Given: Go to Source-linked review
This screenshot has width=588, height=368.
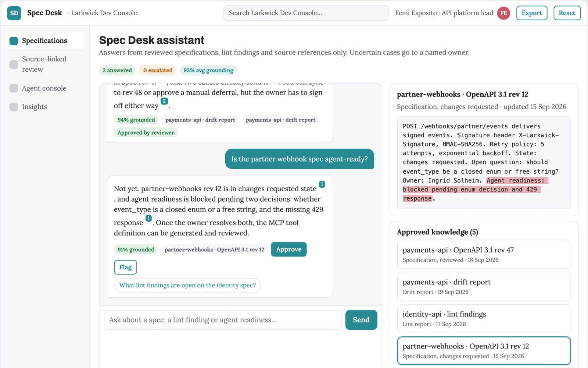Looking at the screenshot, I should pyautogui.click(x=45, y=64).
